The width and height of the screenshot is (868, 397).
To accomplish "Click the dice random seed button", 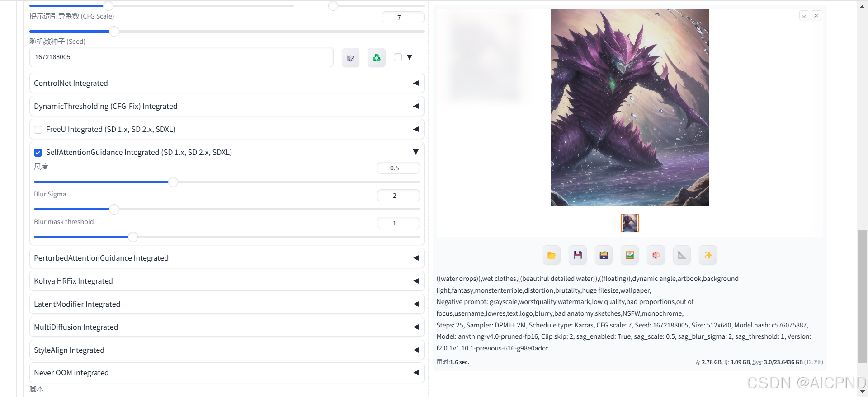I will click(x=350, y=58).
